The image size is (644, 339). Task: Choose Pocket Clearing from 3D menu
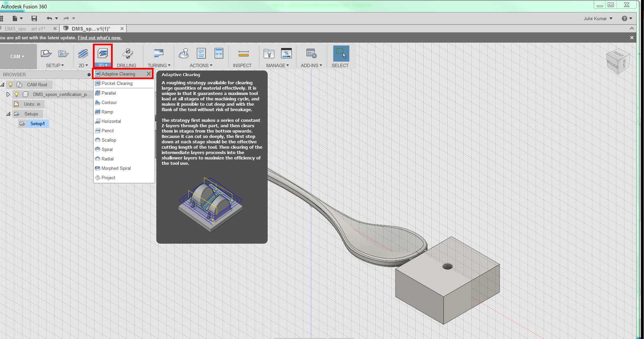tap(124, 83)
